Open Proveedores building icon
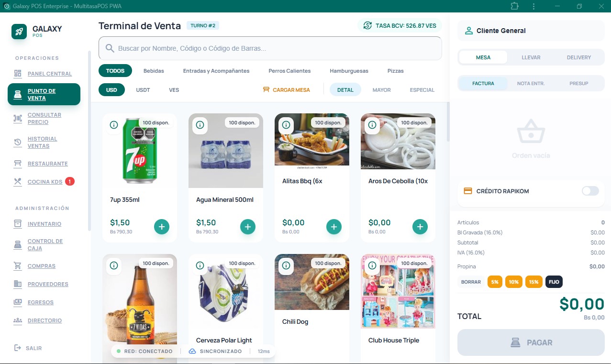The height and width of the screenshot is (364, 611). tap(18, 284)
